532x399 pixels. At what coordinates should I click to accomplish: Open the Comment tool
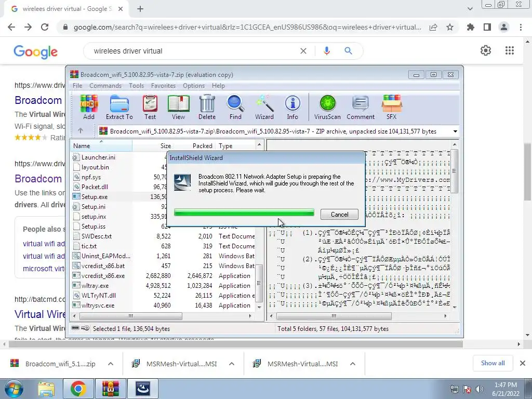pos(361,107)
